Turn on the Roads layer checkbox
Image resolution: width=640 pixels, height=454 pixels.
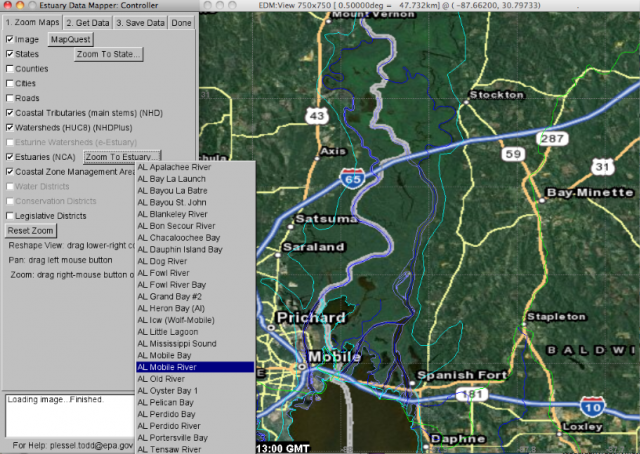pos(10,98)
